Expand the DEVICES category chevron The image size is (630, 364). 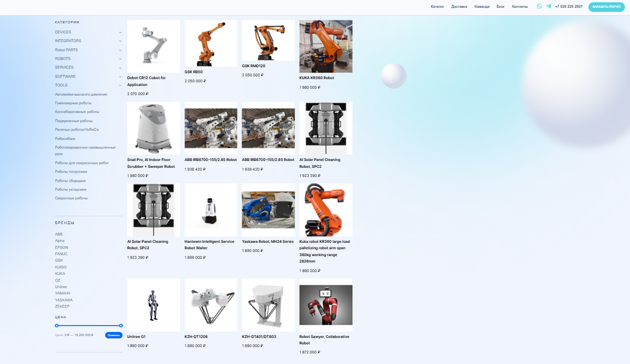tap(120, 32)
